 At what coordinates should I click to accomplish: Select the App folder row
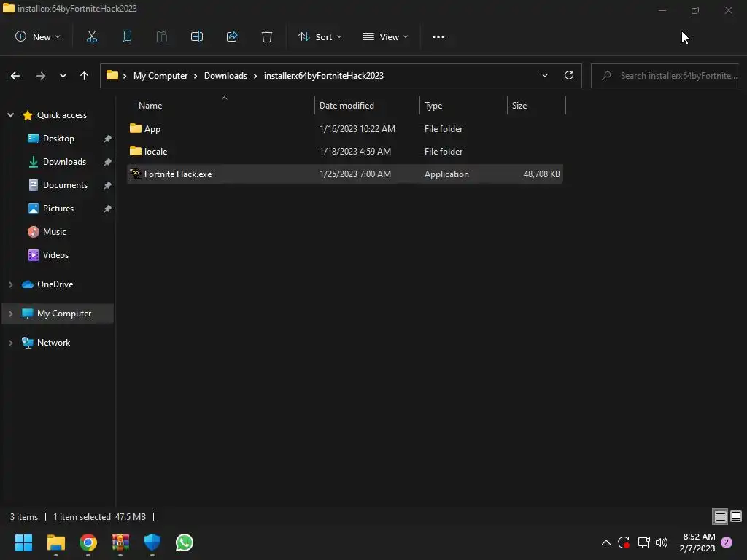coord(345,129)
